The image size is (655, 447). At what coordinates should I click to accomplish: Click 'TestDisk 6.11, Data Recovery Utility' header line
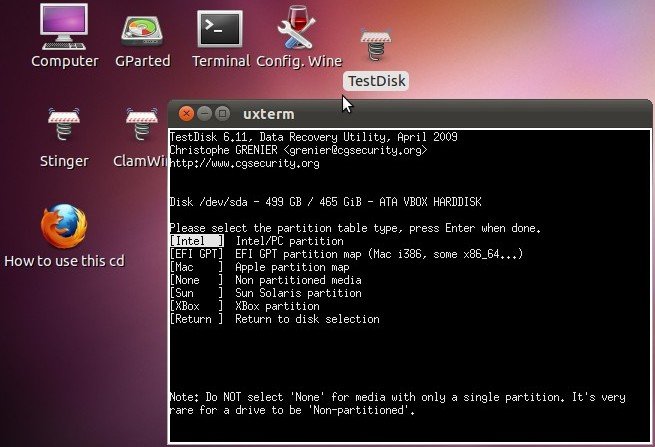point(314,137)
